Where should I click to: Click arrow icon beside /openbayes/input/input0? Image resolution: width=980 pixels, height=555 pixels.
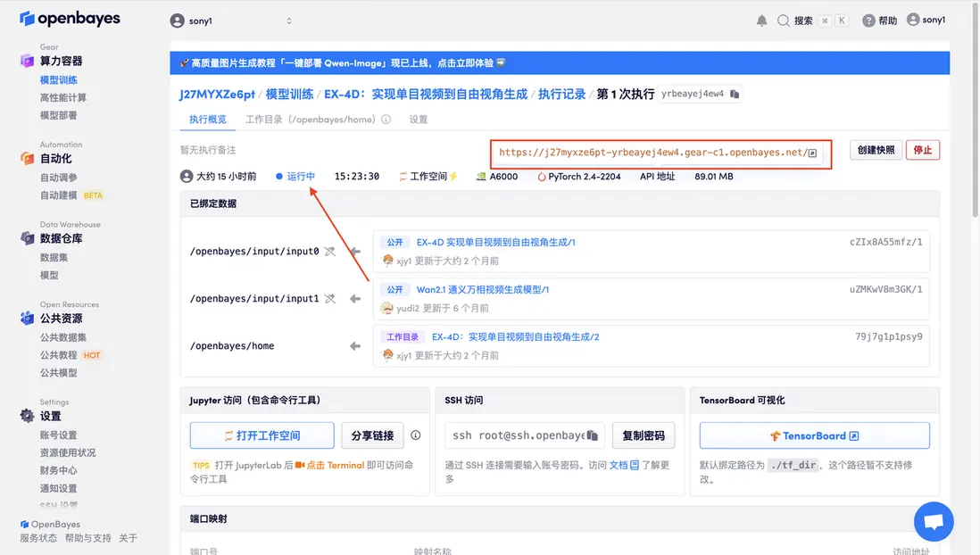click(x=355, y=252)
